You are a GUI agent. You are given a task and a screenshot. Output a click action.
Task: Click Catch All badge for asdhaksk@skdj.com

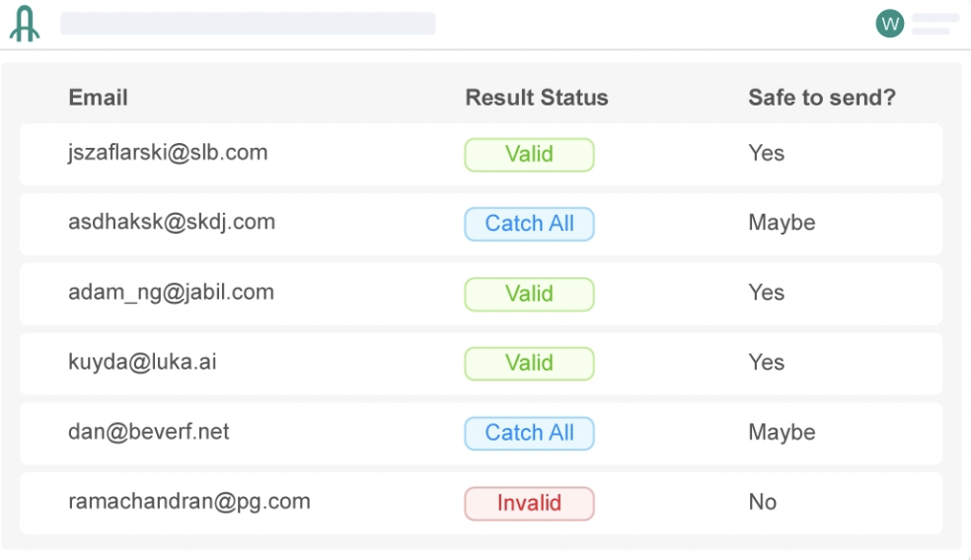pos(529,224)
